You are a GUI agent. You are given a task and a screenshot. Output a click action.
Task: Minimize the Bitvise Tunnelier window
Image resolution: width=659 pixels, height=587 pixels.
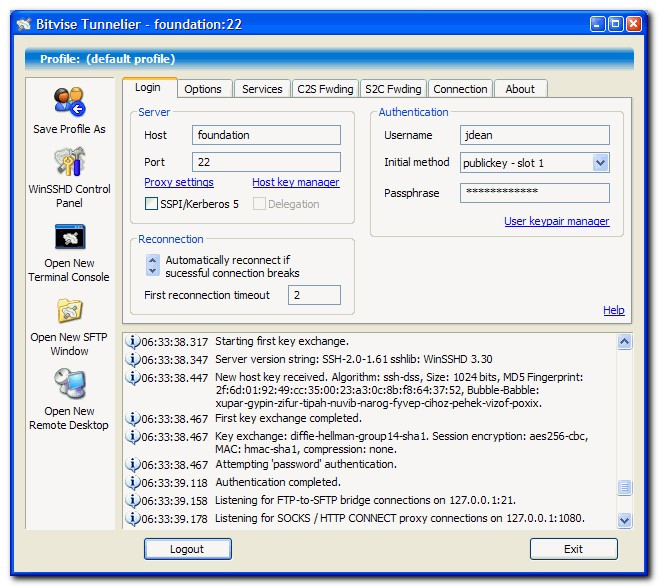[x=598, y=24]
